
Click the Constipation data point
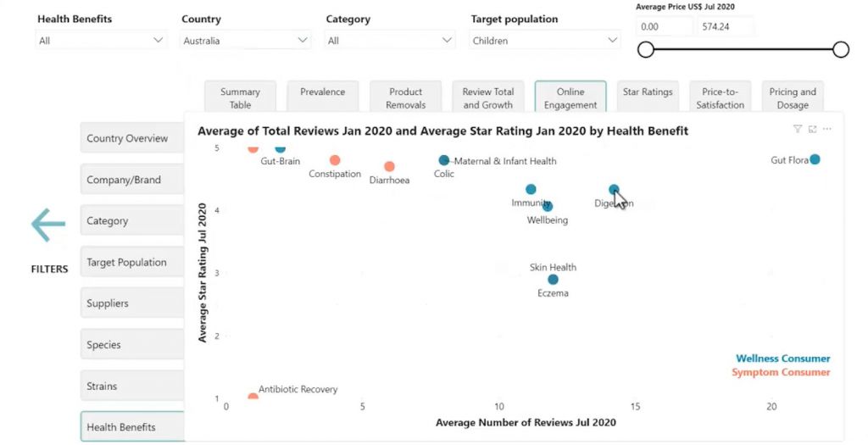pos(335,160)
